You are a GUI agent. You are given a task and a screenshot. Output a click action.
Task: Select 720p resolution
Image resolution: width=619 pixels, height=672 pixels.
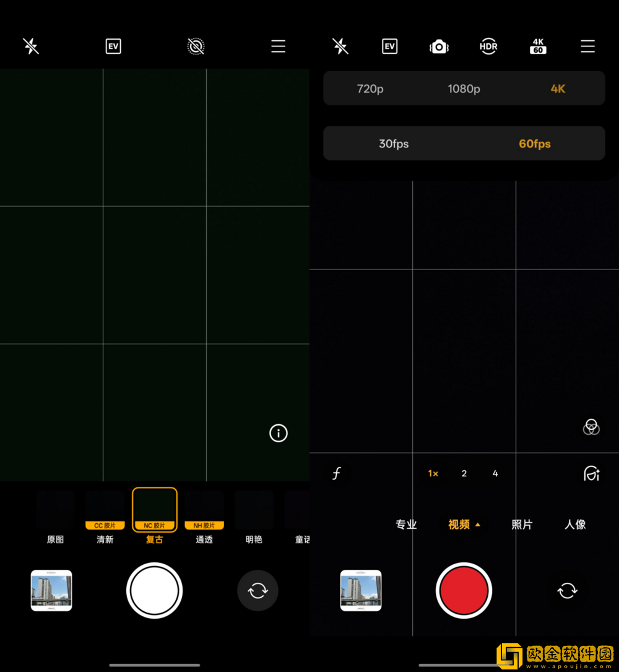pyautogui.click(x=370, y=89)
